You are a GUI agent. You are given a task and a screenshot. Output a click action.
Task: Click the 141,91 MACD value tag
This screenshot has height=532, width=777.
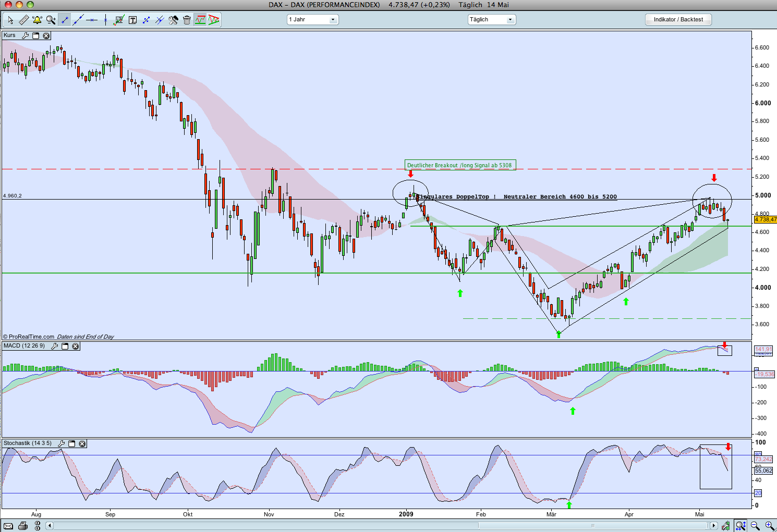pos(763,349)
